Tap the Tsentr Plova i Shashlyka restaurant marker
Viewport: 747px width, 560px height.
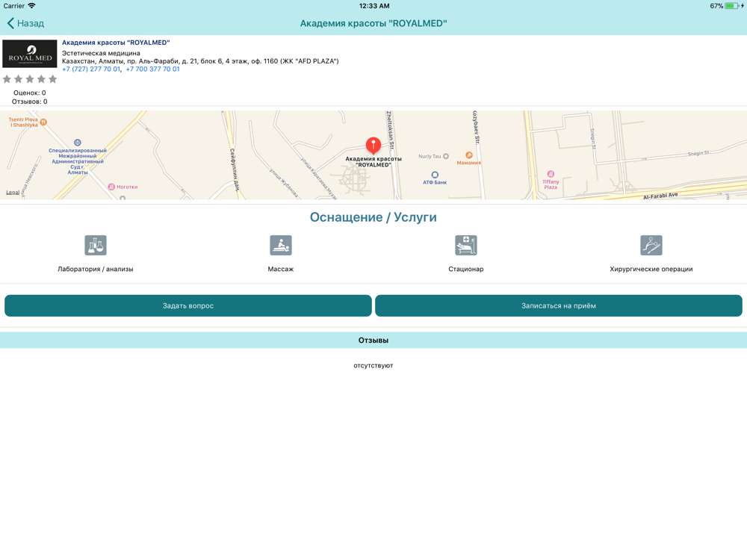43,122
